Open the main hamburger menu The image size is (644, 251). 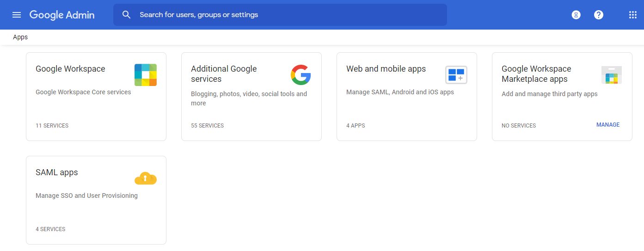pyautogui.click(x=17, y=15)
